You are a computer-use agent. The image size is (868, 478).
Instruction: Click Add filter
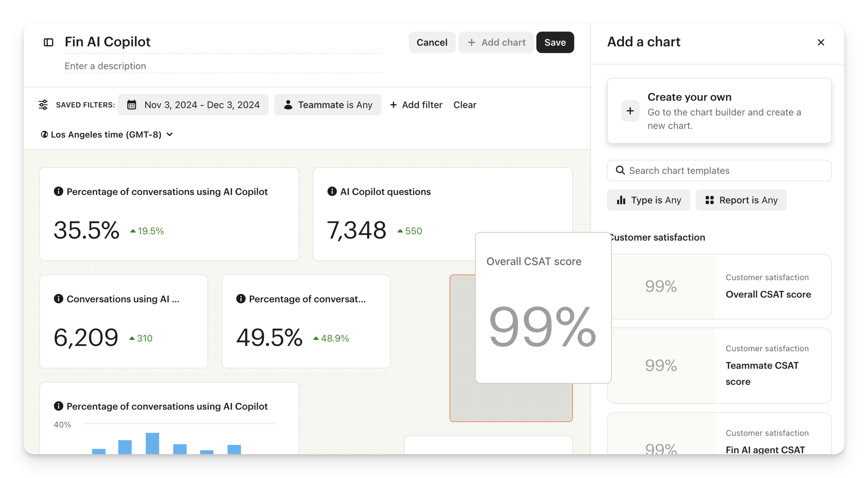coord(416,105)
